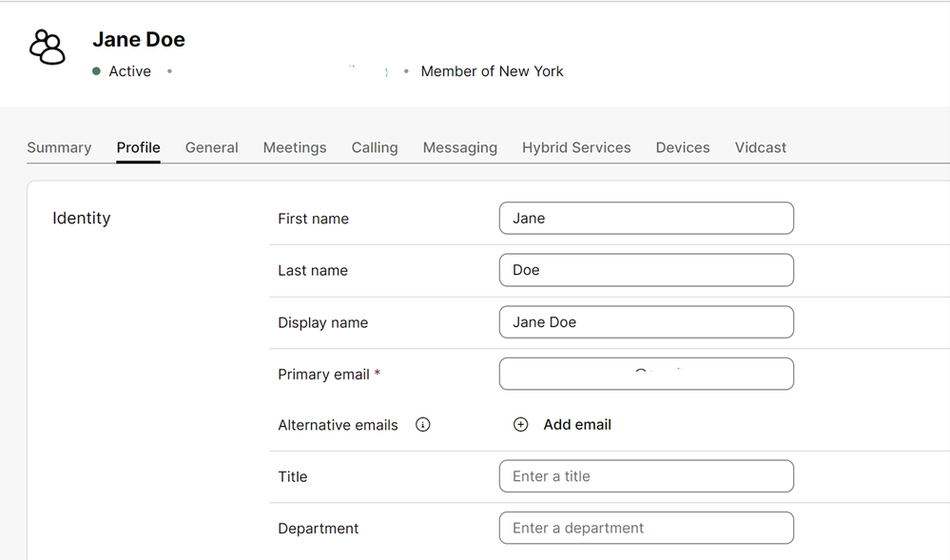
Task: Click the plus circle icon beside Add email
Action: [520, 425]
